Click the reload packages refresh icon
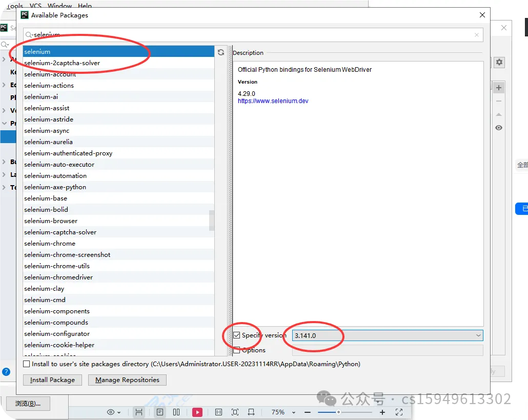The height and width of the screenshot is (420, 528). [x=221, y=52]
